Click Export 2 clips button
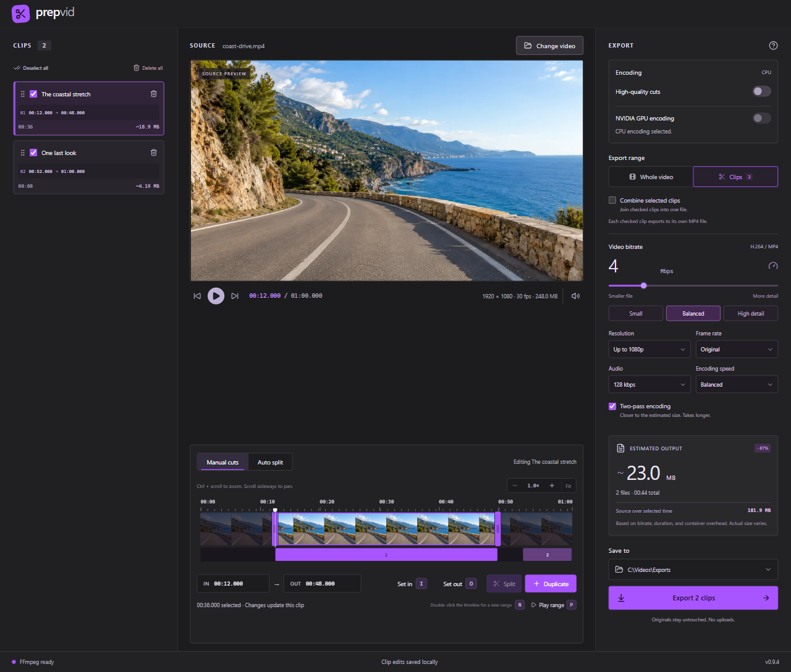Viewport: 791px width, 672px height. pos(693,598)
